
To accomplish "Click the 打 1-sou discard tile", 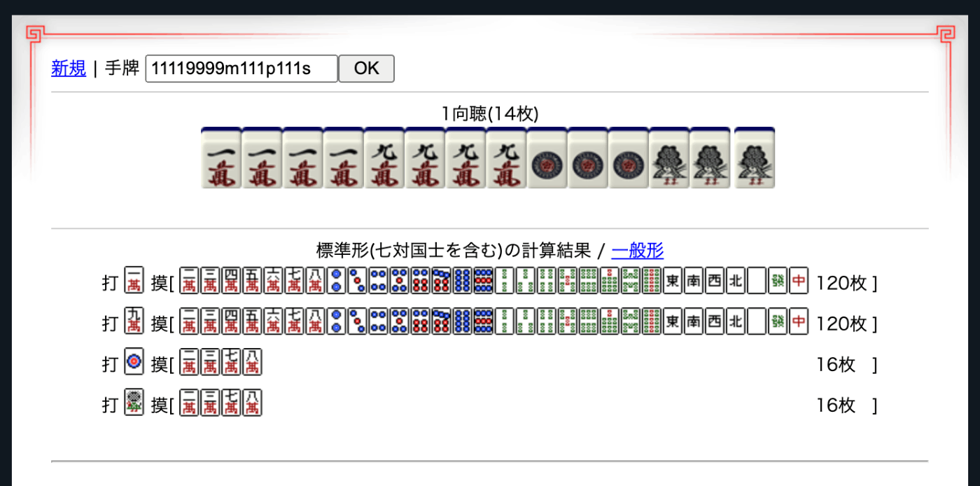I will [x=134, y=402].
